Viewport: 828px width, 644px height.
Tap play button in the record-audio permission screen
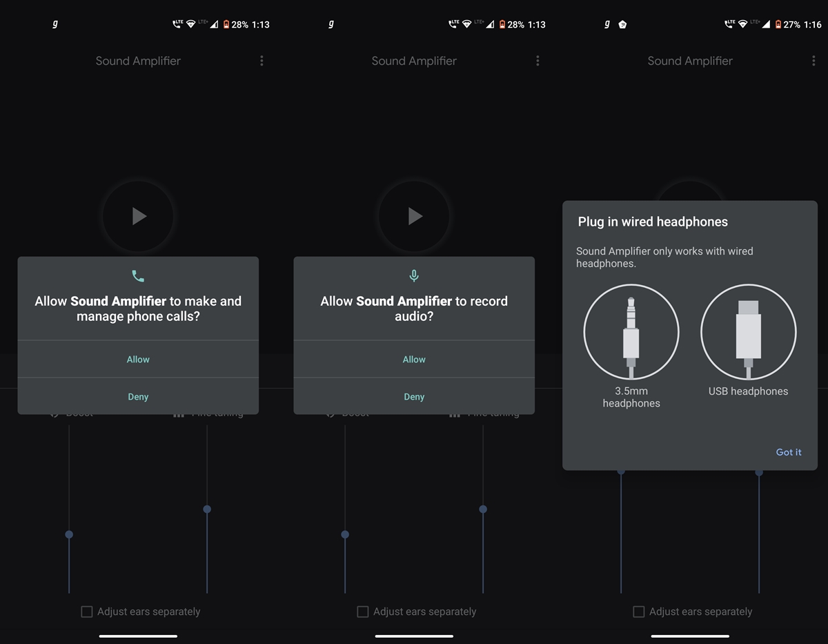tap(414, 216)
